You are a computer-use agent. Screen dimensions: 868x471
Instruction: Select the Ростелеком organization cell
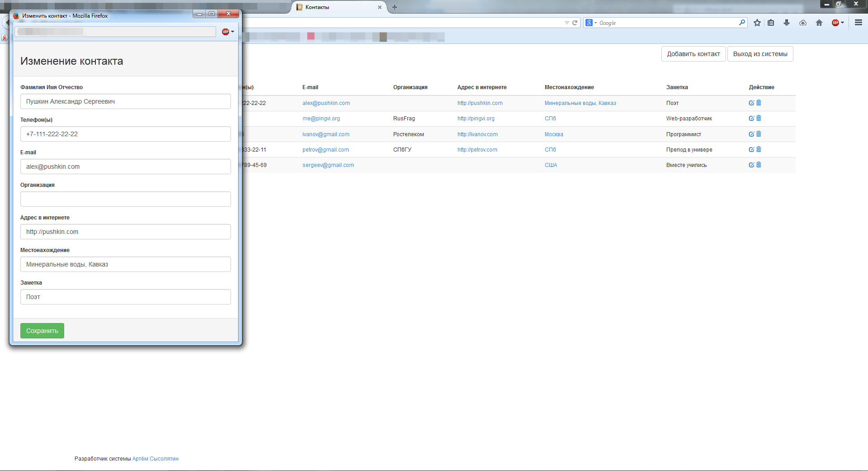point(408,134)
